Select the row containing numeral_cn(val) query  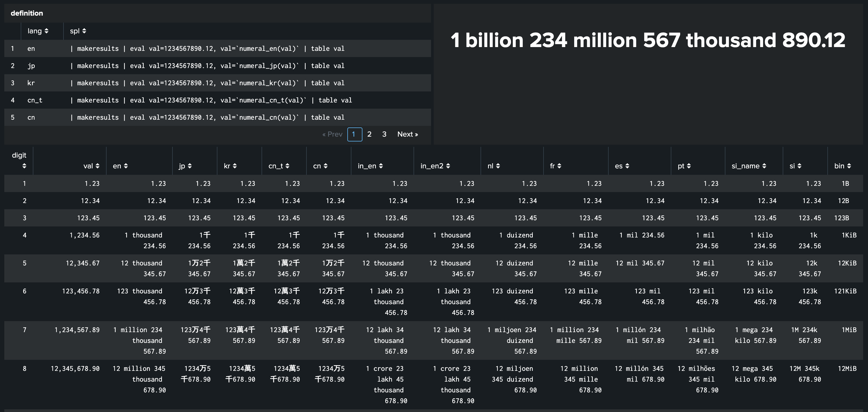(x=216, y=117)
